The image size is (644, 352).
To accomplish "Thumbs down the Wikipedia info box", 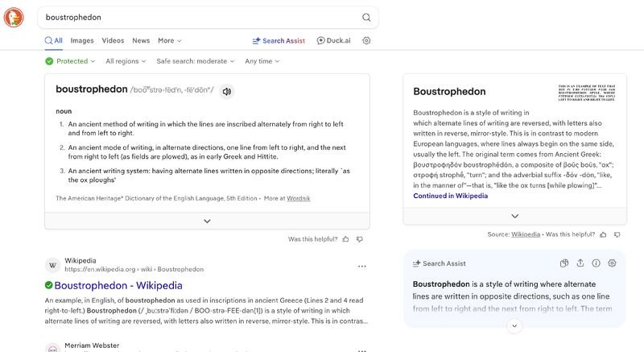I will pos(617,234).
